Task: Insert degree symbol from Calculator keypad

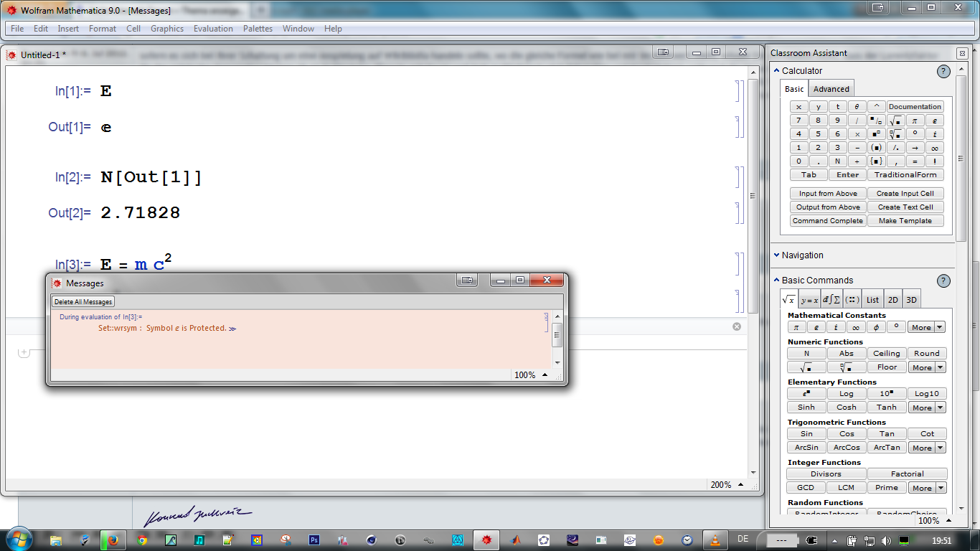Action: 915,134
